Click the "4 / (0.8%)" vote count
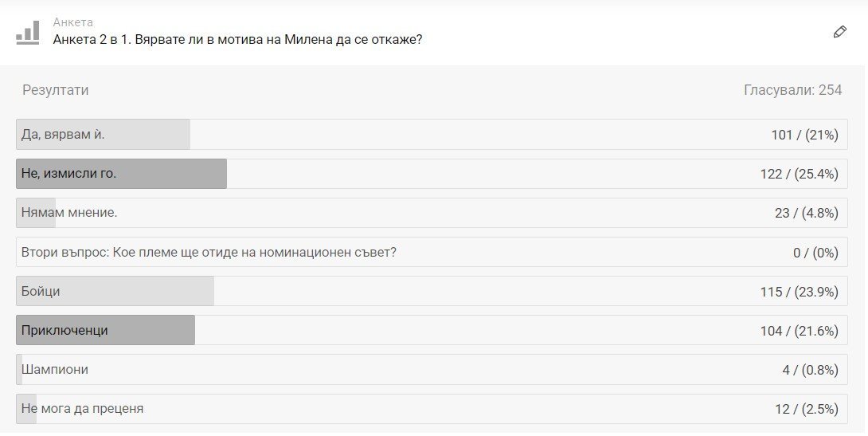868x436 pixels. point(810,369)
